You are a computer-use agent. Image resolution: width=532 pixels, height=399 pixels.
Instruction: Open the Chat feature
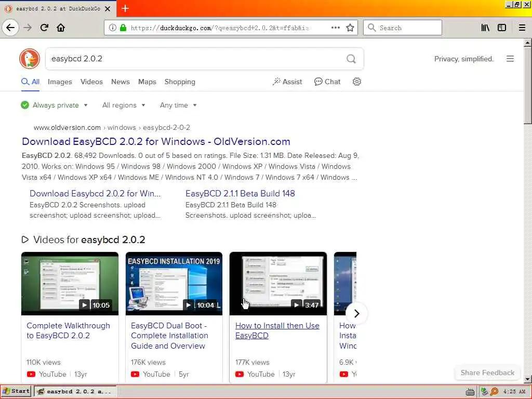click(x=327, y=82)
